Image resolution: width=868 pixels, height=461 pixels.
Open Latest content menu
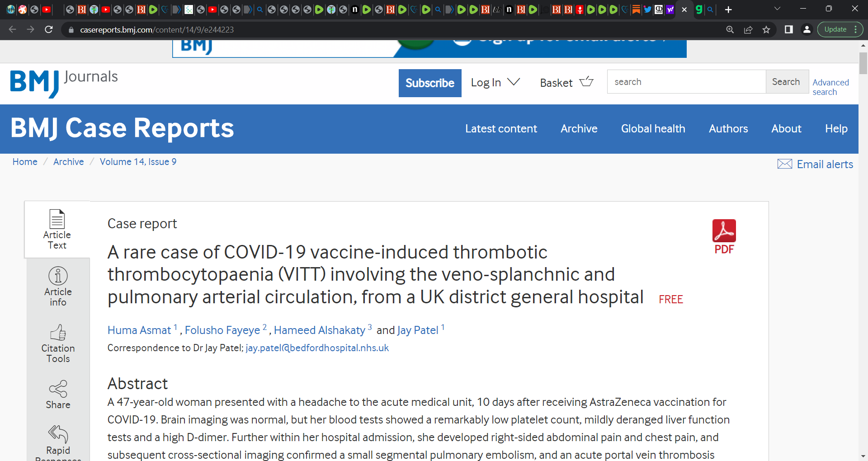tap(501, 129)
